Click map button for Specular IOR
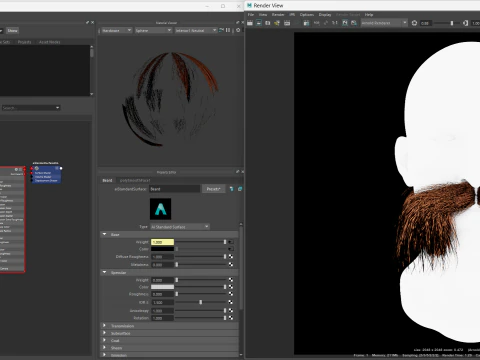The image size is (480, 360). point(231,302)
